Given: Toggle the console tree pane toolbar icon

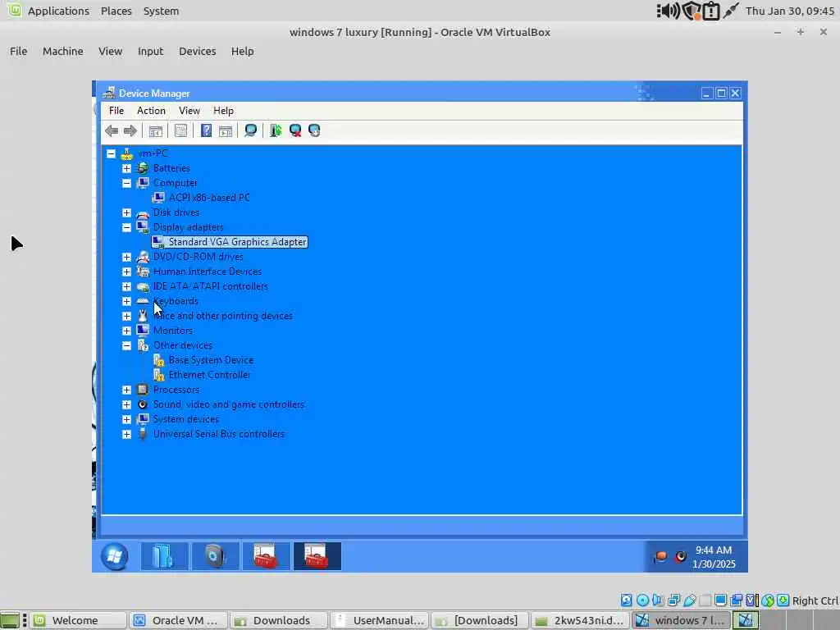Looking at the screenshot, I should pos(155,130).
